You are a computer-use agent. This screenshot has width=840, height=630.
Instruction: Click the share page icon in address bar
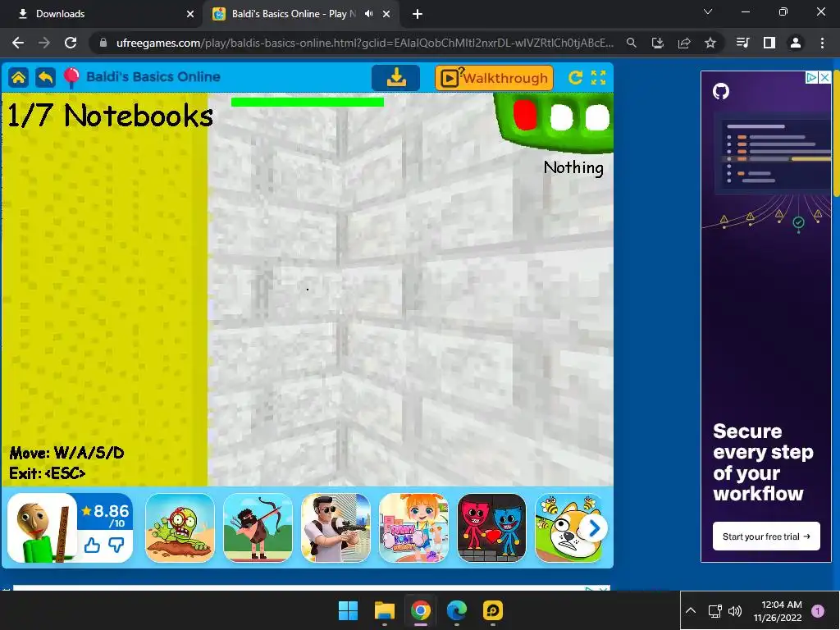click(684, 43)
